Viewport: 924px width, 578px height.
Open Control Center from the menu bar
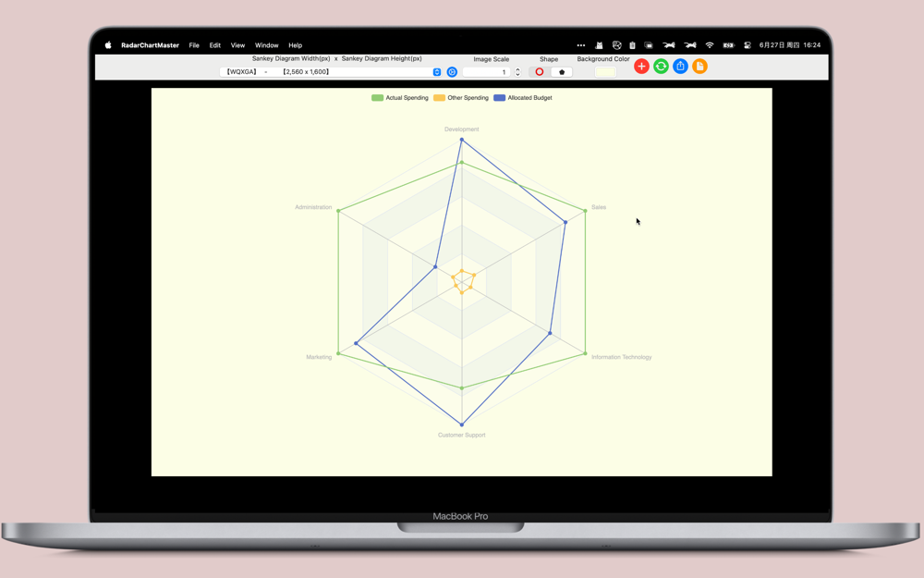coord(748,45)
